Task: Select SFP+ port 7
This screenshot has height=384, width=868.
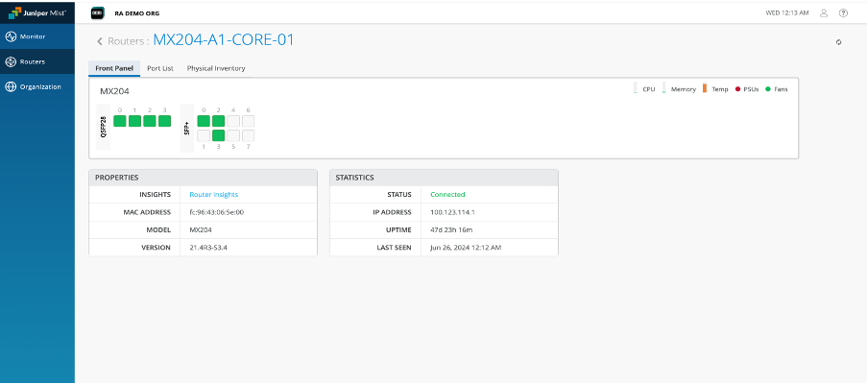Action: click(x=248, y=135)
